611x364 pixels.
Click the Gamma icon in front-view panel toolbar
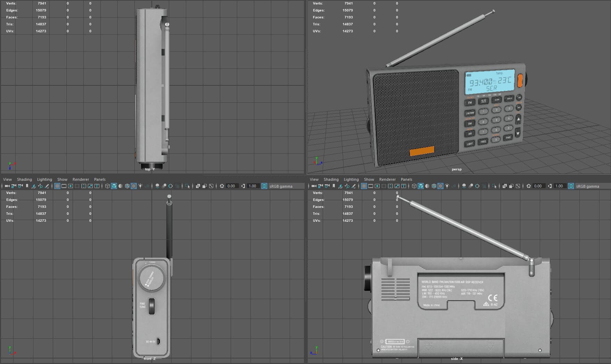tap(243, 186)
